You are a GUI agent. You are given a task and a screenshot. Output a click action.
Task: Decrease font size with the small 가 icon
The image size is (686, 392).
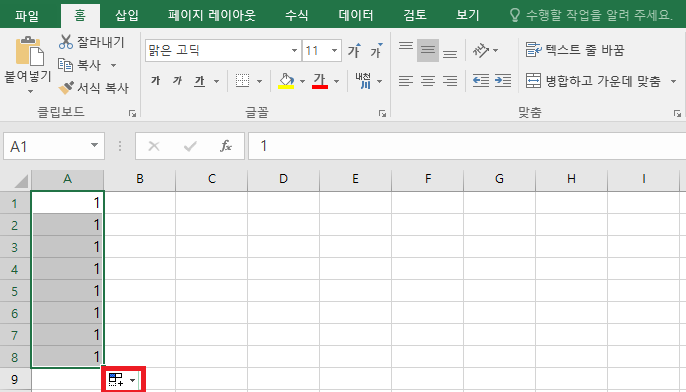click(376, 51)
